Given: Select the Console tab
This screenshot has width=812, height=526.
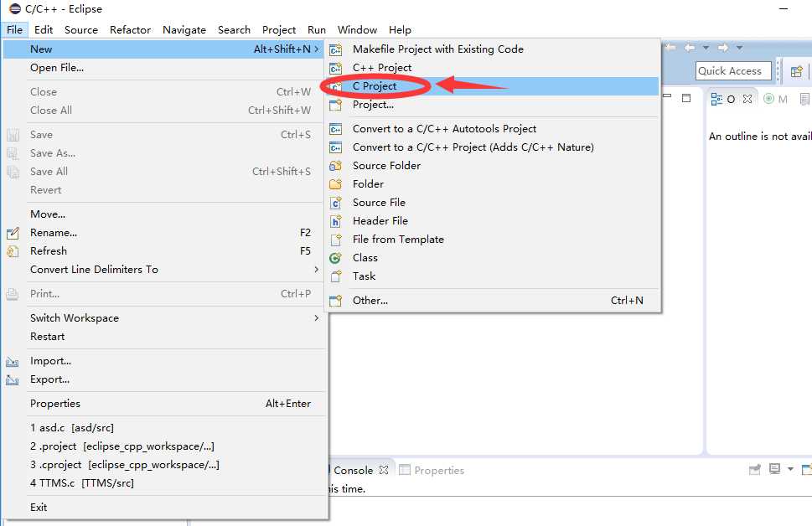Looking at the screenshot, I should point(353,470).
